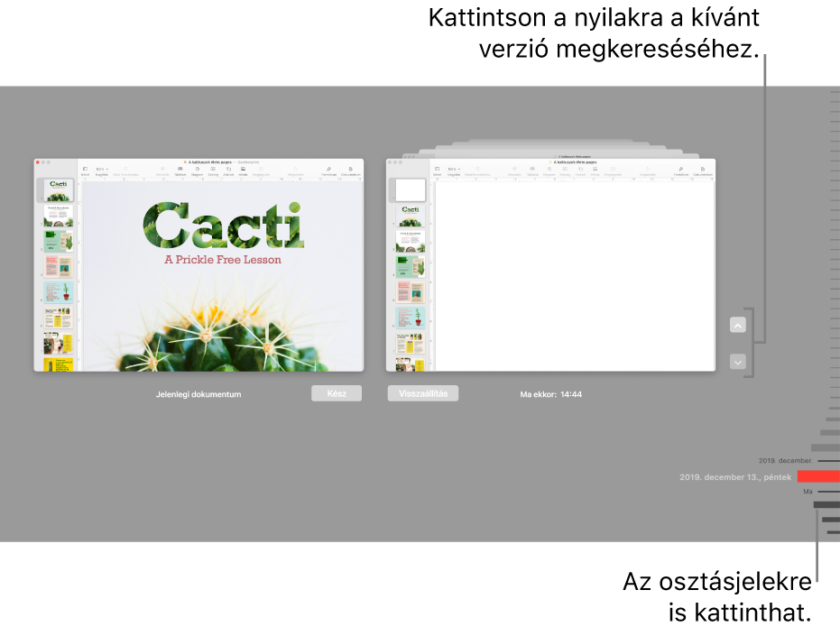840x636 pixels.
Task: Click the Formátum icon in the version window toolbar
Action: point(681,169)
